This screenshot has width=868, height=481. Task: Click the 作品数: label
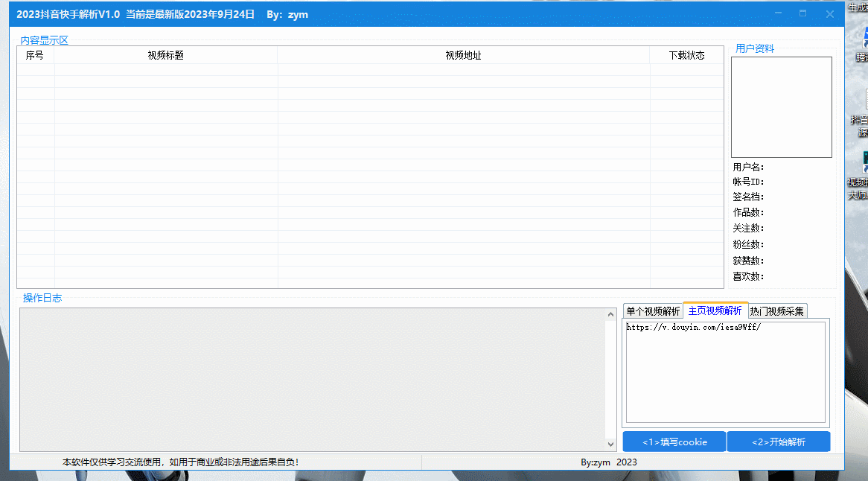(748, 212)
